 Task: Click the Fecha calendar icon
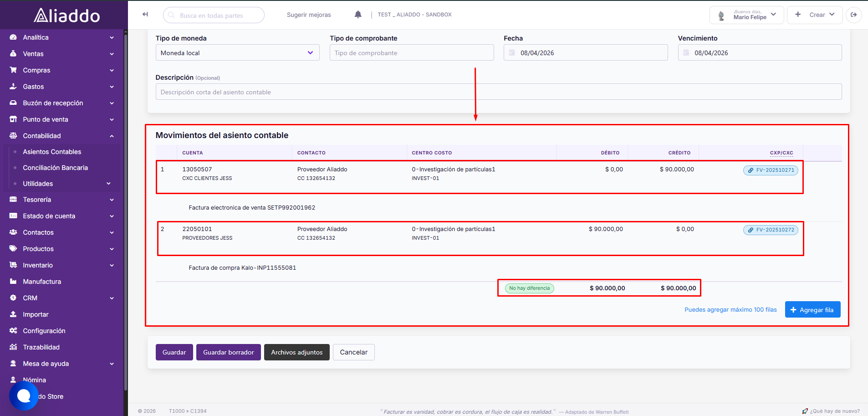(x=512, y=53)
